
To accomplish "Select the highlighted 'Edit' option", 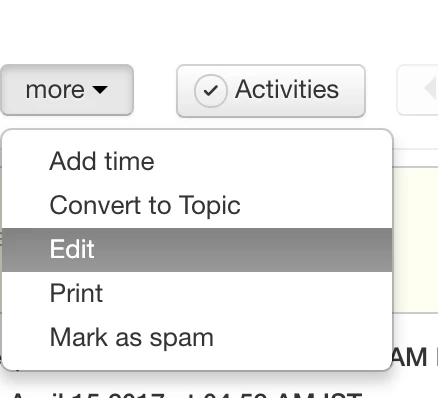I will (197, 250).
